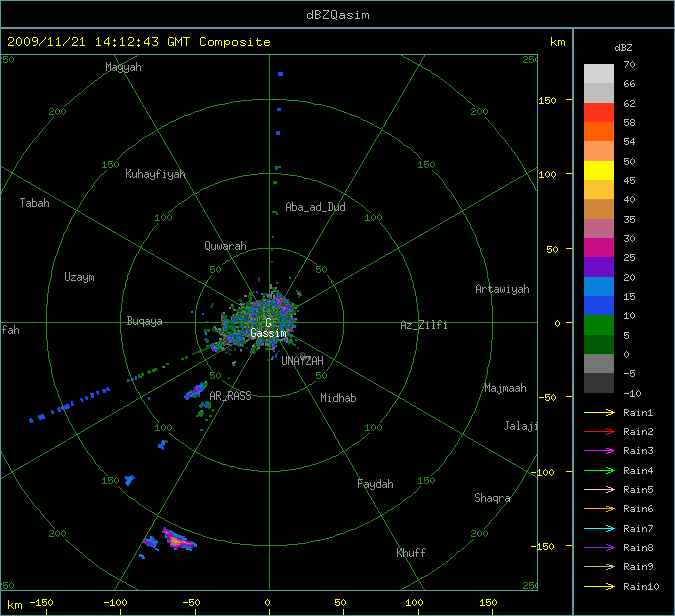Click the storm cell next to AR_RASS
The image size is (675, 616).
pos(195,390)
